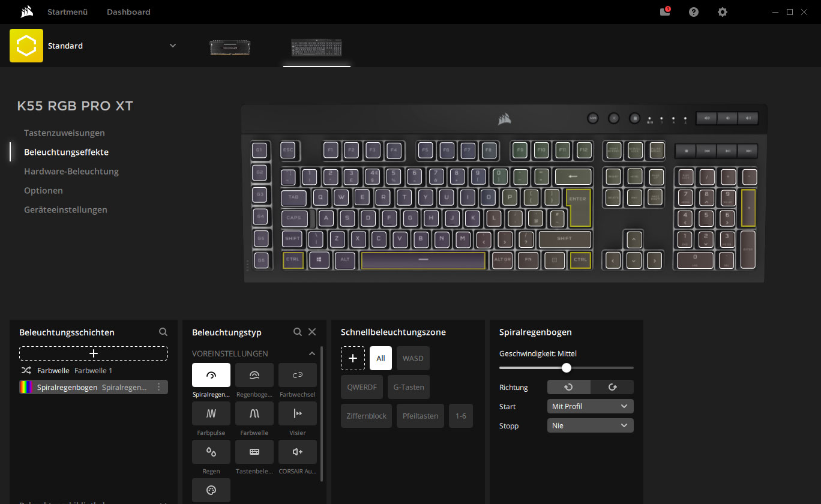Search the Beleuchtungsschichten panel
Screen dimensions: 821x504
[x=163, y=332]
